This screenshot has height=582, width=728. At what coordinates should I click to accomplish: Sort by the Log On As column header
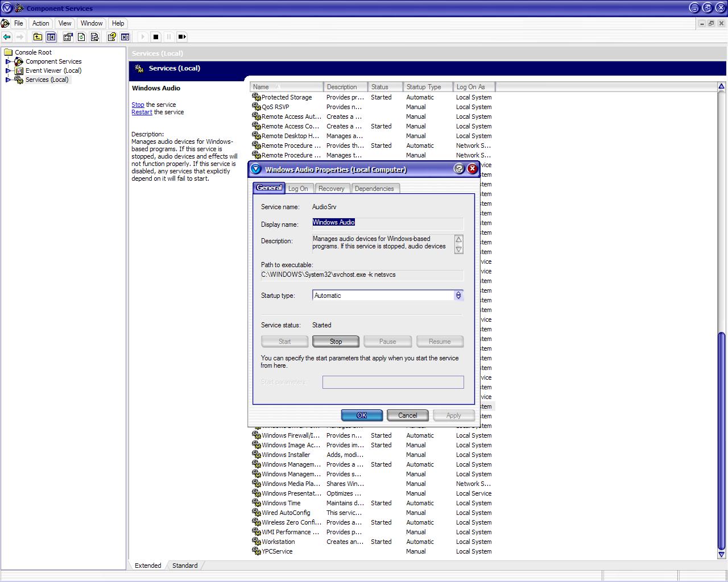point(474,87)
